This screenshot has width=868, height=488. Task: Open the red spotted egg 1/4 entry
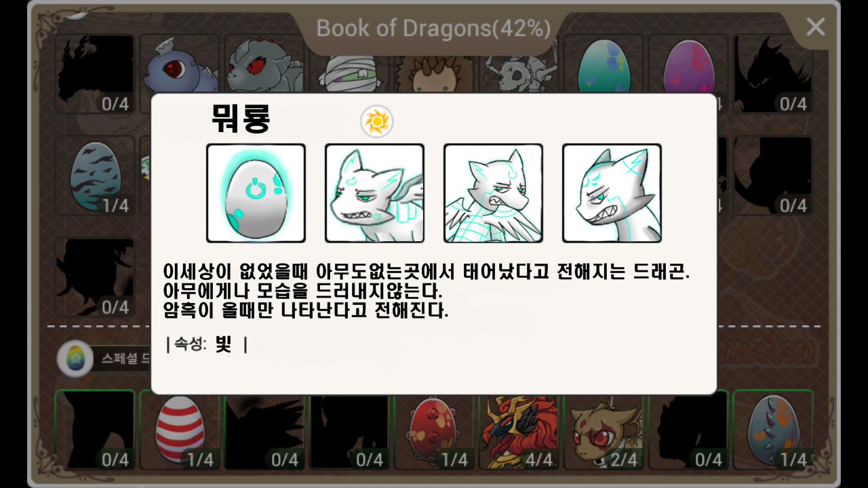[434, 430]
